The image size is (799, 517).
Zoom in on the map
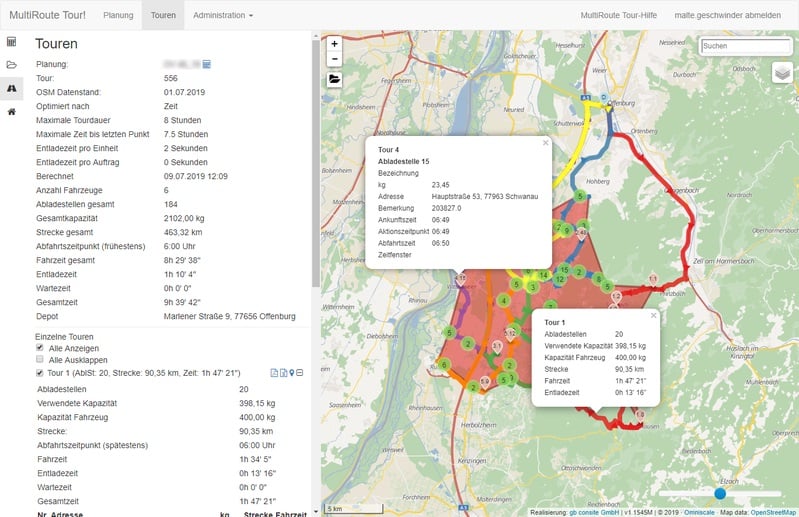point(334,44)
